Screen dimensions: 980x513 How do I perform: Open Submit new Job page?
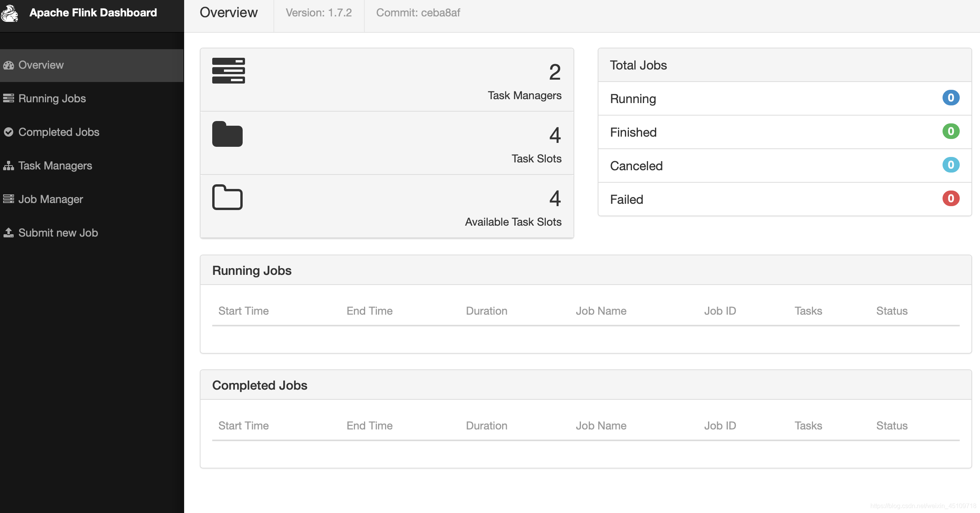tap(92, 233)
